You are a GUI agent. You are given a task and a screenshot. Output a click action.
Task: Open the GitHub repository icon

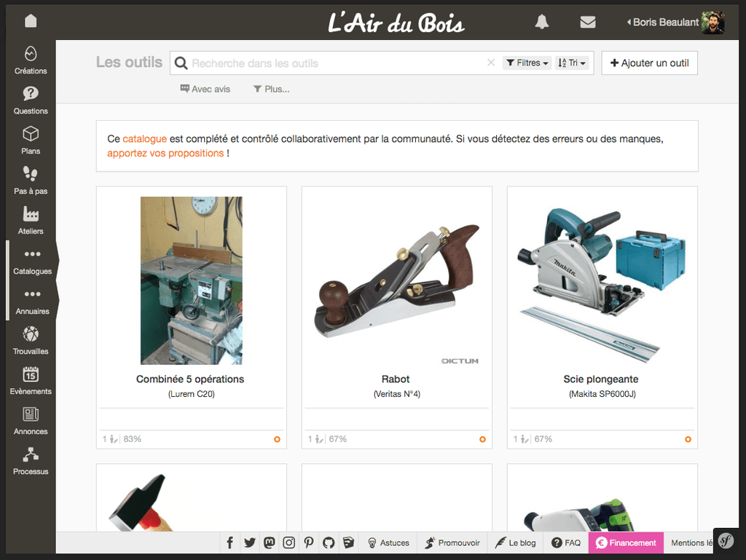[x=329, y=543]
